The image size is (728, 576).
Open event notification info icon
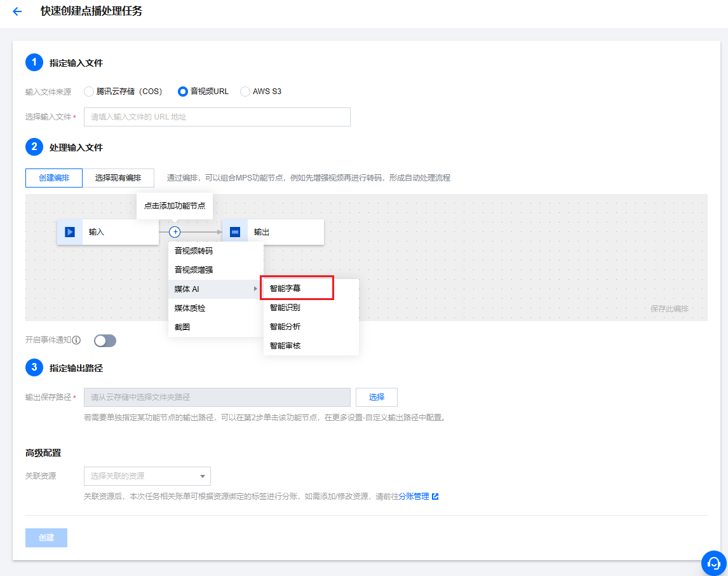77,340
